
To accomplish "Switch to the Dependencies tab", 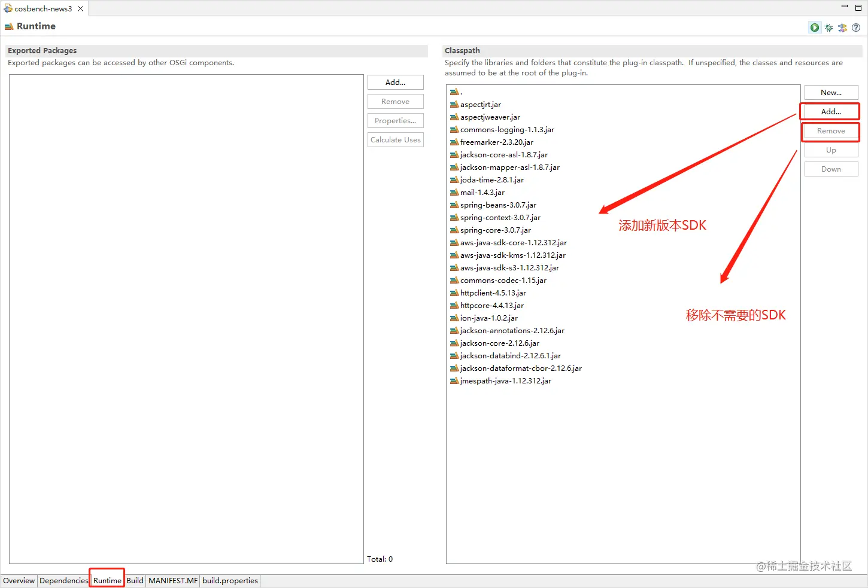I will click(x=63, y=580).
